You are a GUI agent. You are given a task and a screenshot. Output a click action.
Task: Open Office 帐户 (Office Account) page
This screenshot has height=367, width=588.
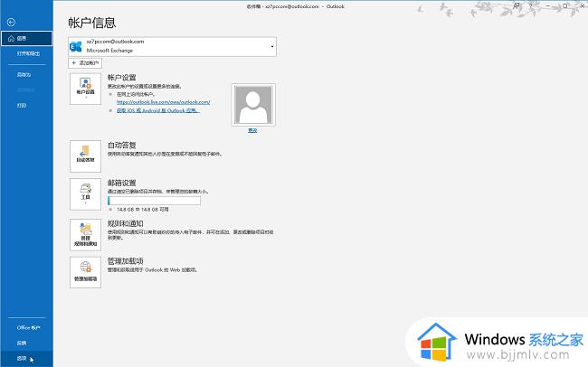tap(29, 327)
